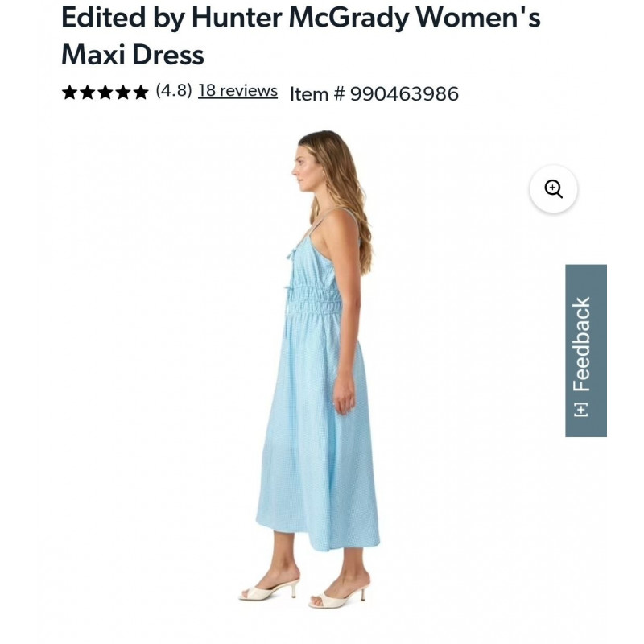644x644 pixels.
Task: Click the third rating star
Action: [105, 93]
